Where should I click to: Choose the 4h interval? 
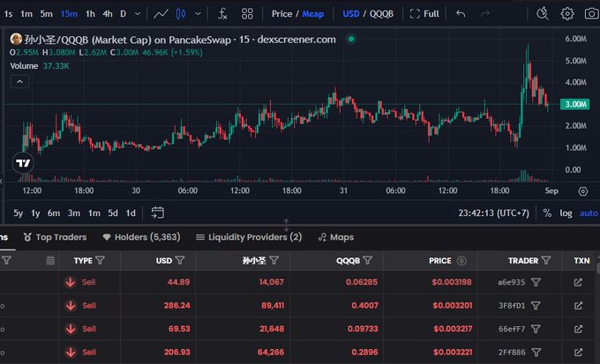point(108,14)
